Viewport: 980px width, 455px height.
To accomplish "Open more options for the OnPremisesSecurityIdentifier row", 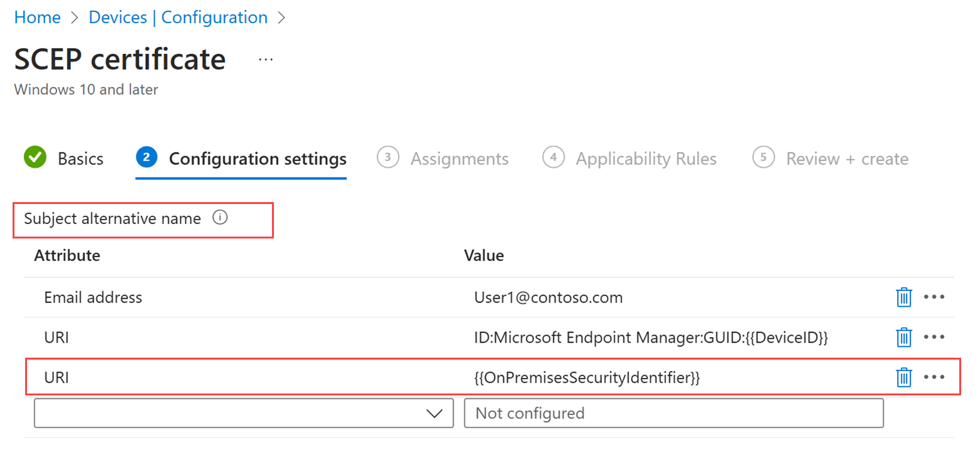I will (x=935, y=377).
